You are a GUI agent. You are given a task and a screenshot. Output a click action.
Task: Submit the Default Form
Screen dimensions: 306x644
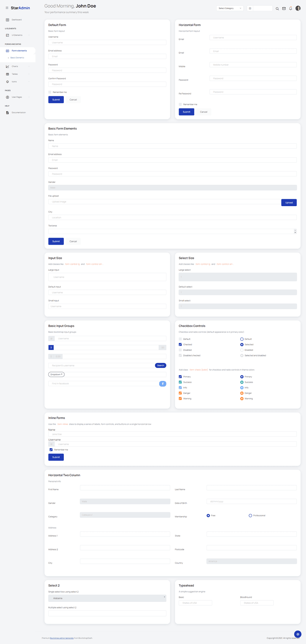click(x=56, y=100)
